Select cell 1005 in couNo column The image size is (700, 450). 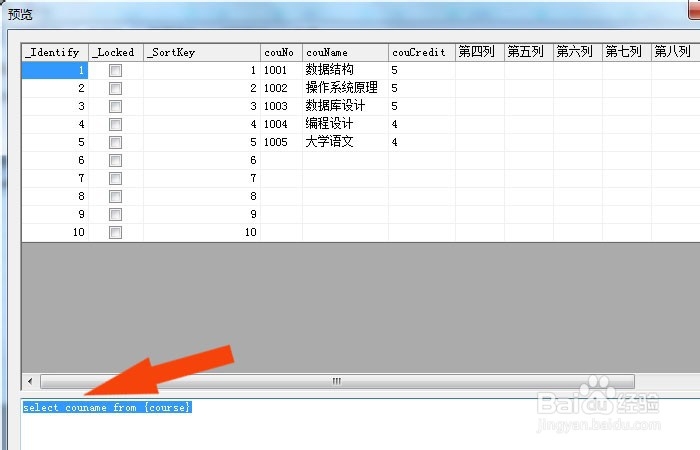coord(282,142)
